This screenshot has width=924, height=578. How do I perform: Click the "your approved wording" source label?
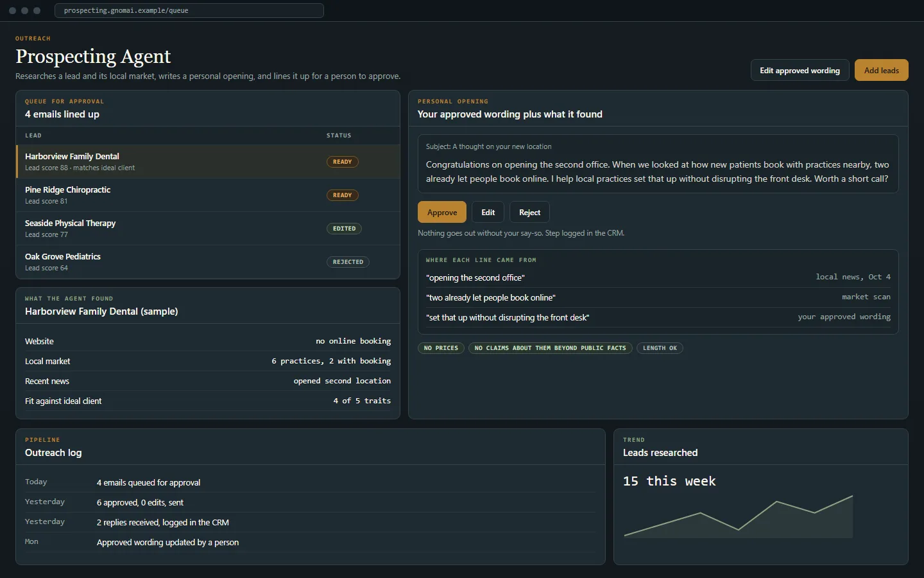pos(844,317)
